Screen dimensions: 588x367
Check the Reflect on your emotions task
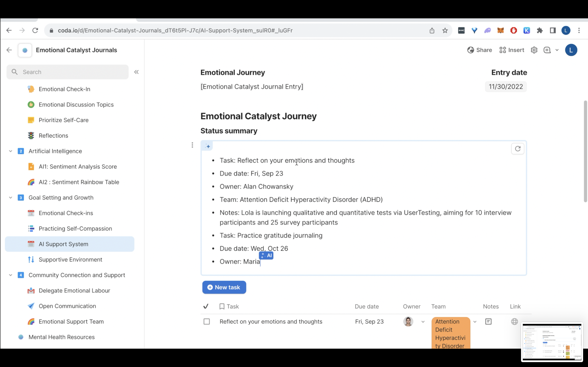click(207, 322)
